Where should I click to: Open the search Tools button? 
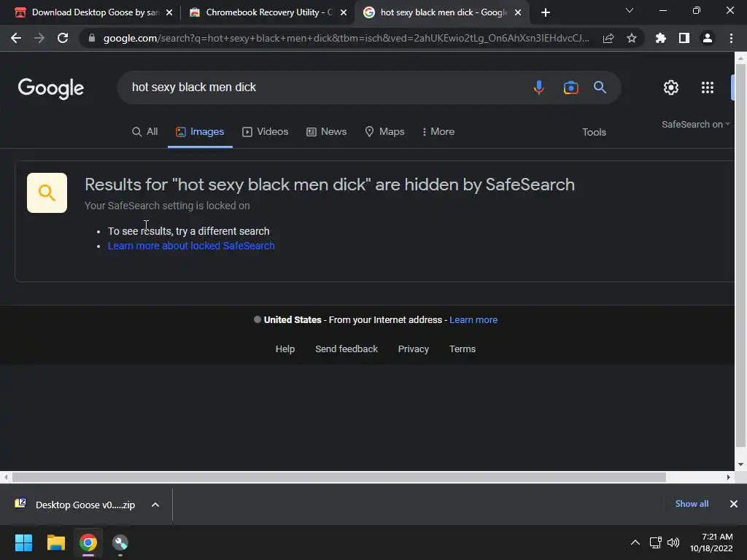pos(594,133)
